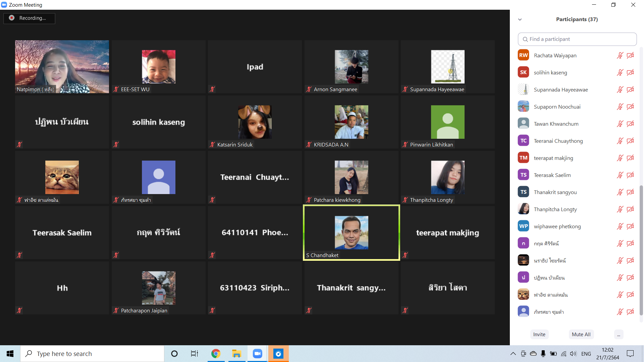The height and width of the screenshot is (362, 644).
Task: Collapse the Participants panel chevron
Action: coord(520,19)
